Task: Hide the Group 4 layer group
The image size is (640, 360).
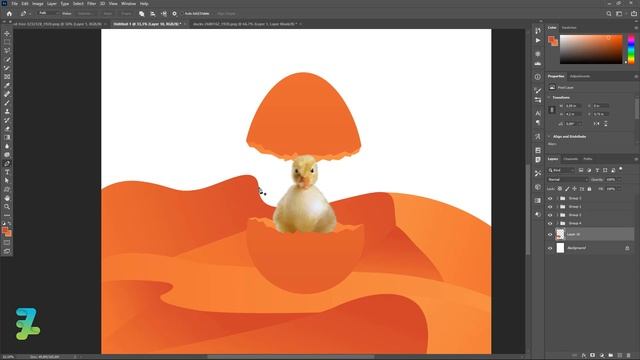Action: pyautogui.click(x=550, y=223)
